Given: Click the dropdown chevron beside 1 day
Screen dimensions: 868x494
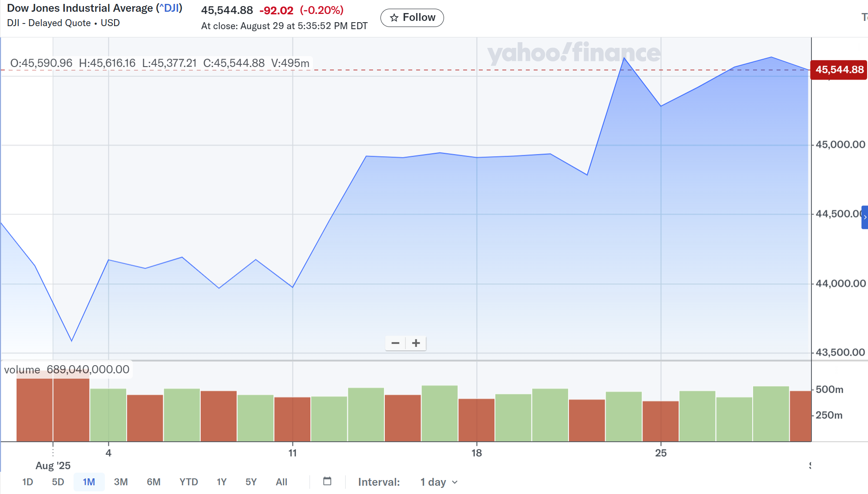Looking at the screenshot, I should point(455,482).
